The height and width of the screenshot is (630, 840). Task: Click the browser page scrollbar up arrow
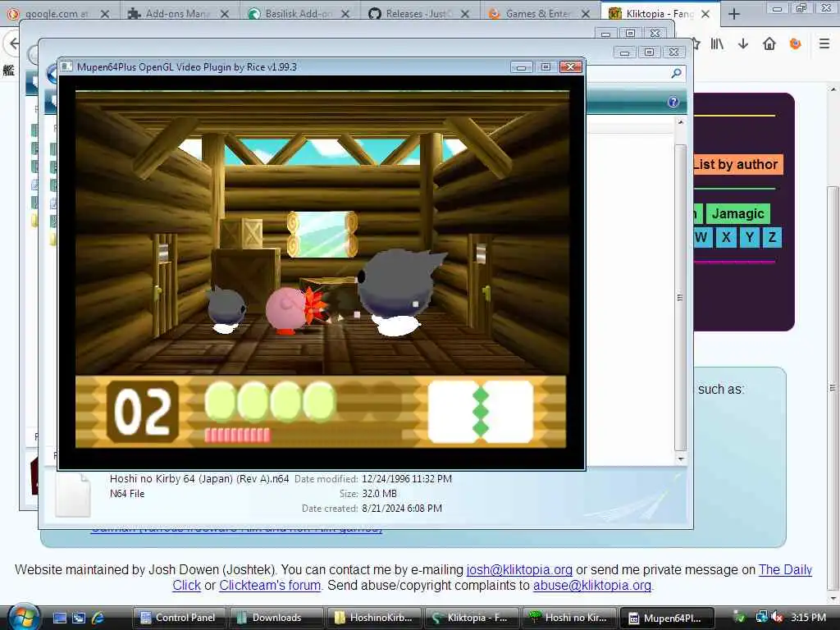coord(833,89)
